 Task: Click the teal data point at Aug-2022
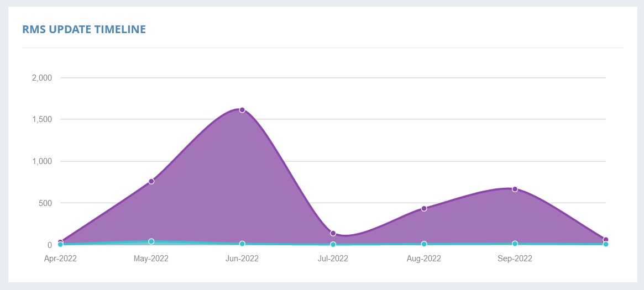coord(424,244)
